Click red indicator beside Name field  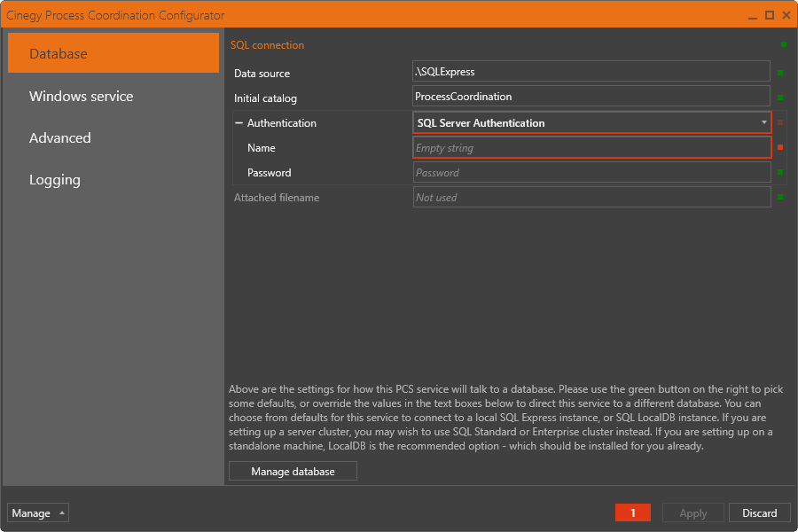[x=780, y=147]
